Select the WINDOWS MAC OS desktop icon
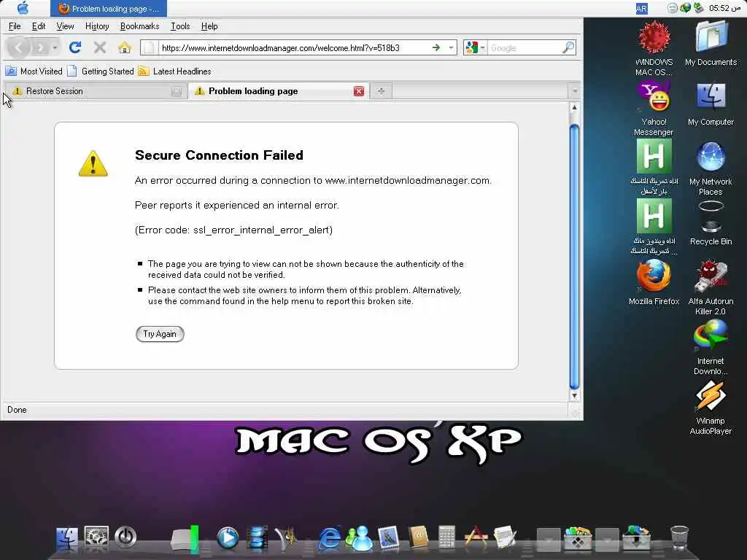 (654, 48)
